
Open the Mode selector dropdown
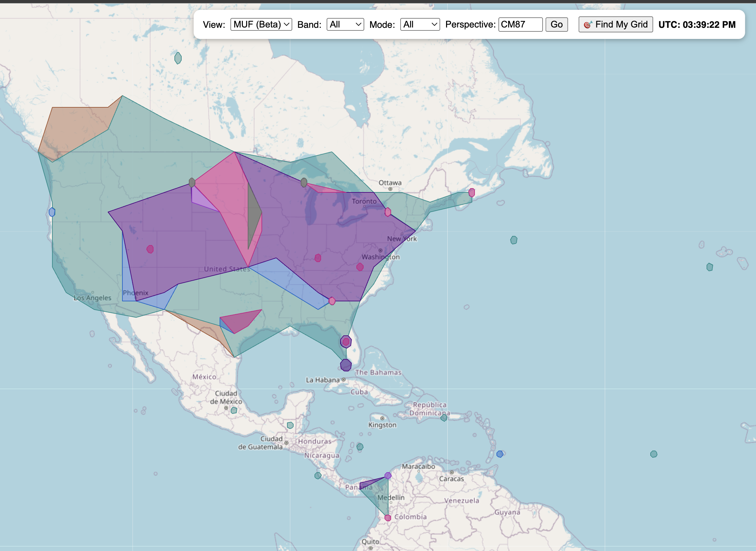pyautogui.click(x=420, y=24)
